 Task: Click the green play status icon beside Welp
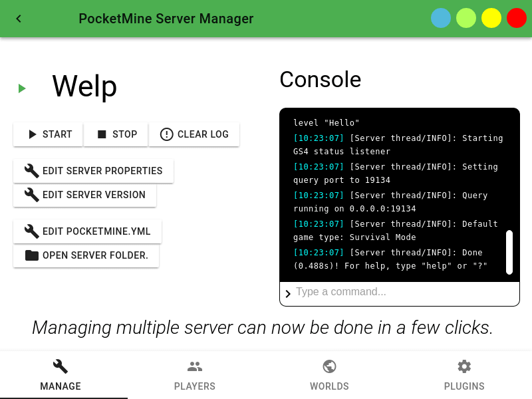click(x=22, y=88)
